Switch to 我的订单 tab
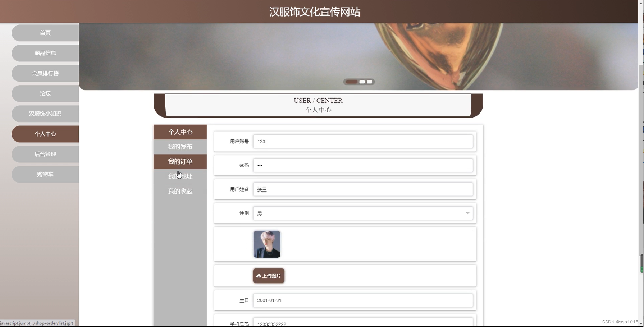 tap(180, 161)
